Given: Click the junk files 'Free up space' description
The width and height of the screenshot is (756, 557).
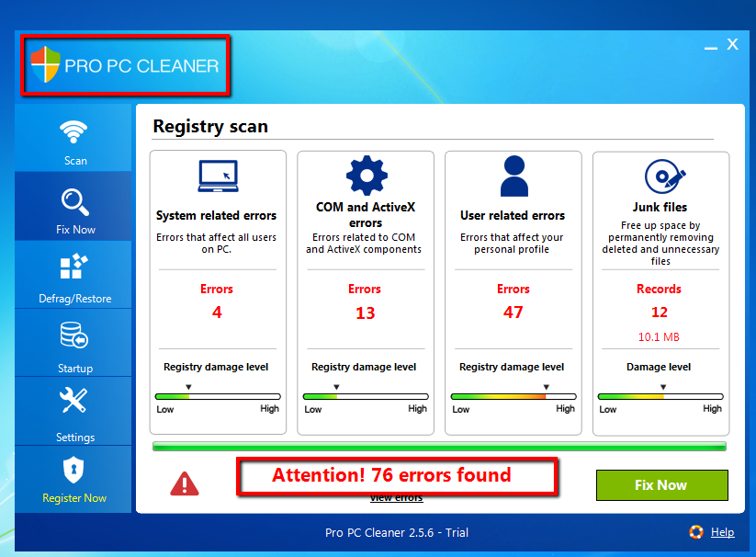Looking at the screenshot, I should click(x=660, y=243).
